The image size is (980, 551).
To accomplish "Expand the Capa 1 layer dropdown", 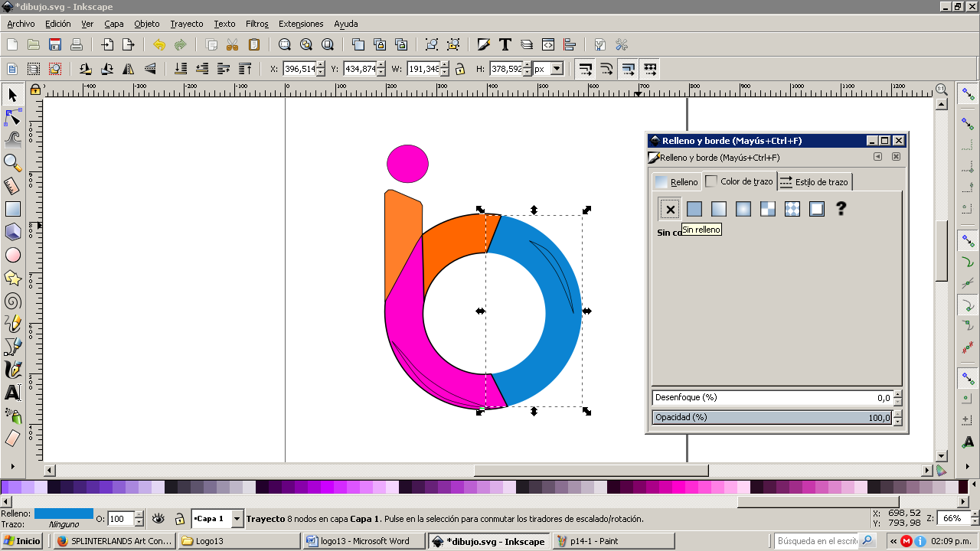I will (x=237, y=519).
